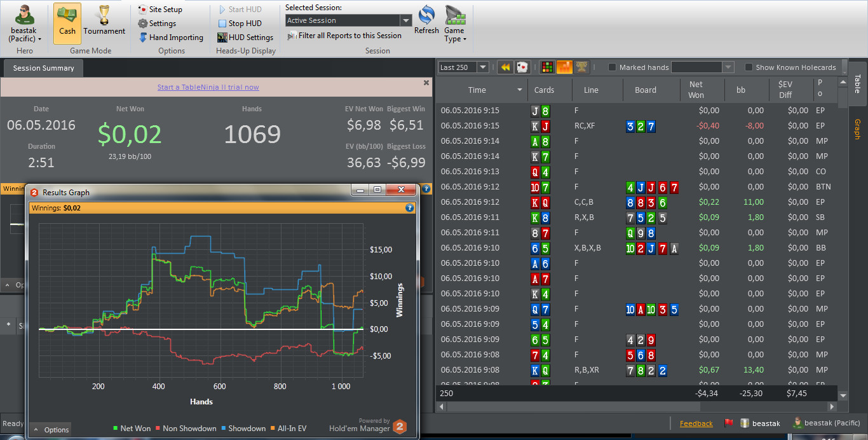Screen dimensions: 868x440
Task: Click the Hold'em Manager 2 logo
Action: [x=399, y=427]
